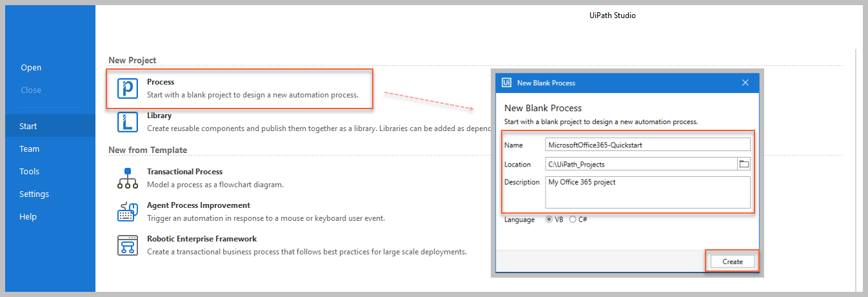Open the Settings section

(x=34, y=194)
